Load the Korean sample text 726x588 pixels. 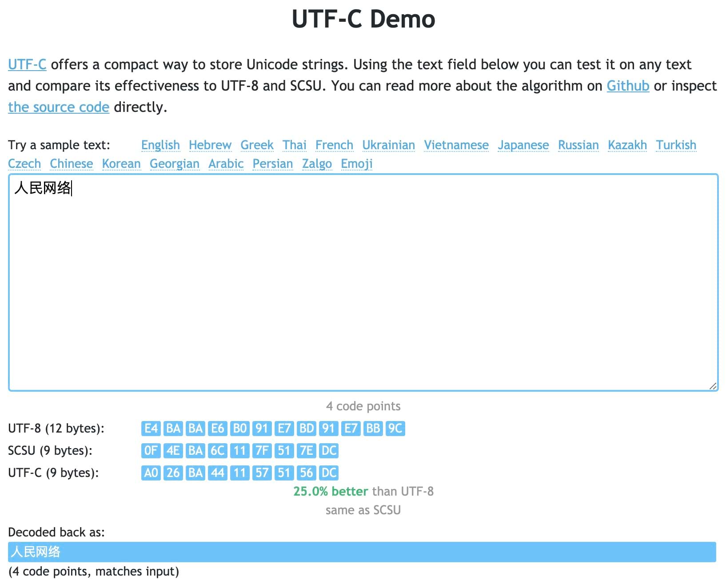pos(121,164)
